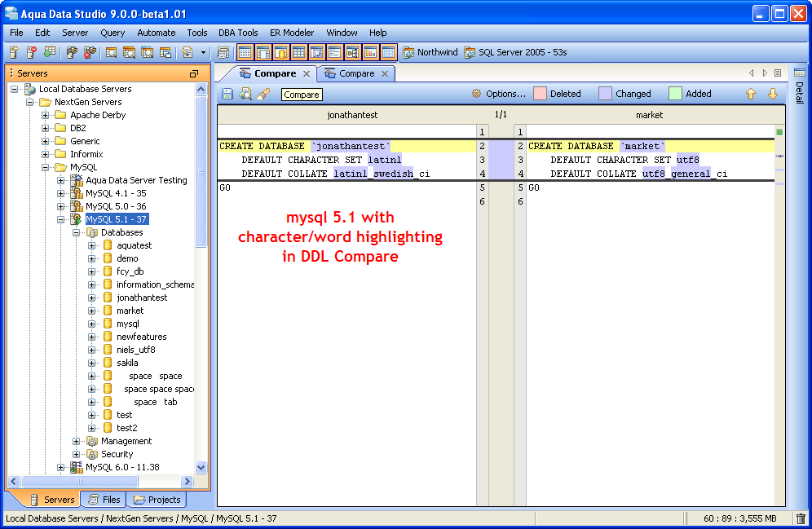Select the jonathantest database
812x529 pixels.
[x=141, y=298]
